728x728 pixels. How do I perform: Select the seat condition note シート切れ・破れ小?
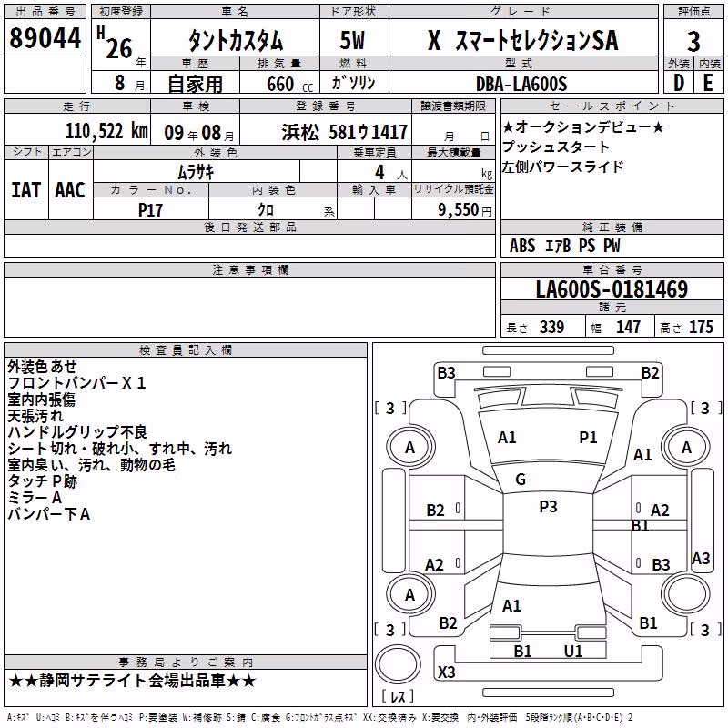pyautogui.click(x=71, y=449)
